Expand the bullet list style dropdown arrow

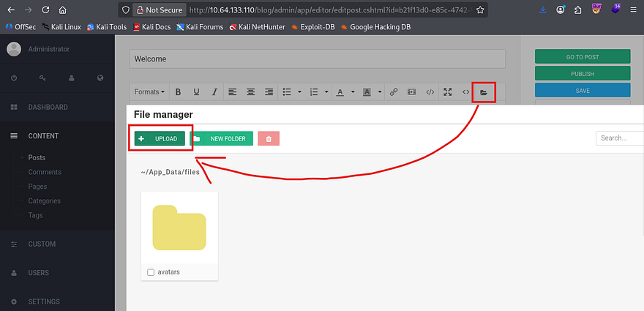tap(300, 92)
